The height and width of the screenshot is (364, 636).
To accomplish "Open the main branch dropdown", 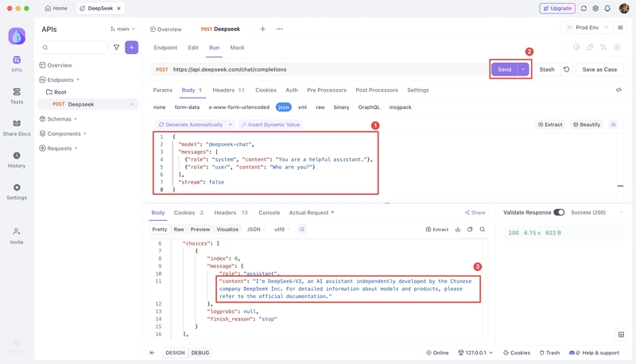I will (123, 29).
